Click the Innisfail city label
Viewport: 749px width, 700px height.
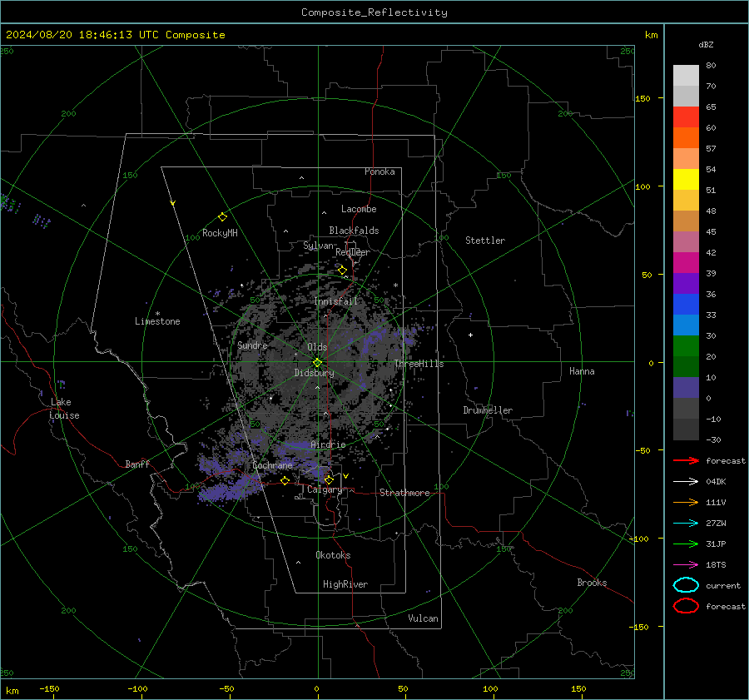pos(336,301)
